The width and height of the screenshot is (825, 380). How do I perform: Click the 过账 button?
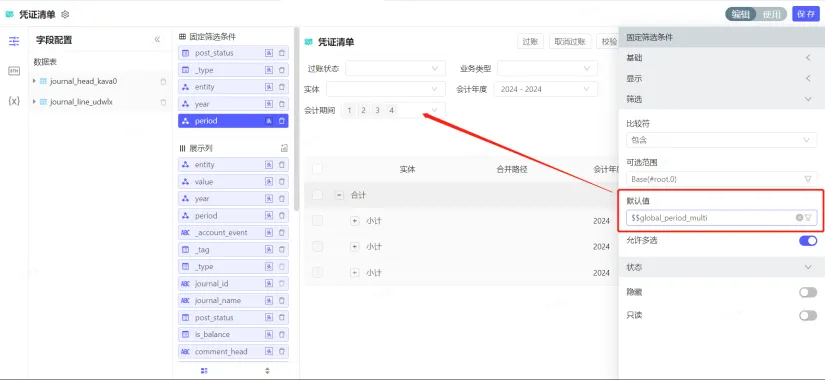530,42
